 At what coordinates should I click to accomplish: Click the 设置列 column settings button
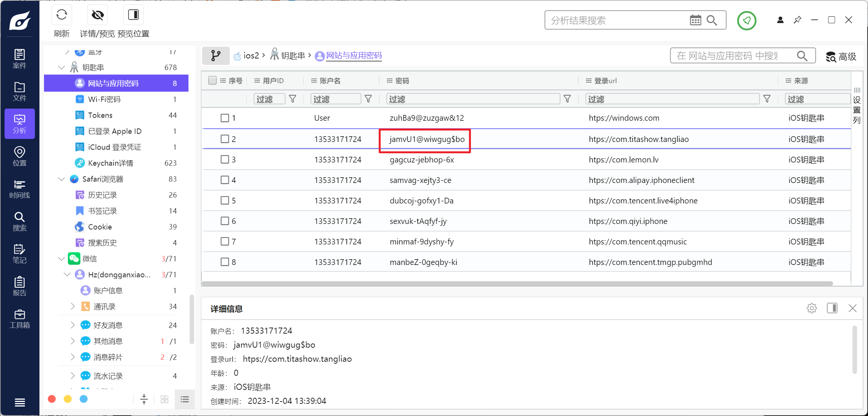[857, 106]
